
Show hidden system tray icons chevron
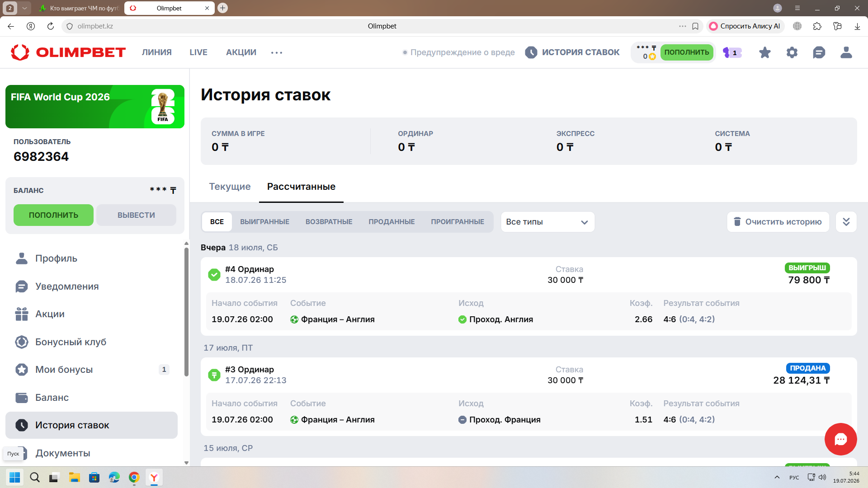click(x=777, y=477)
